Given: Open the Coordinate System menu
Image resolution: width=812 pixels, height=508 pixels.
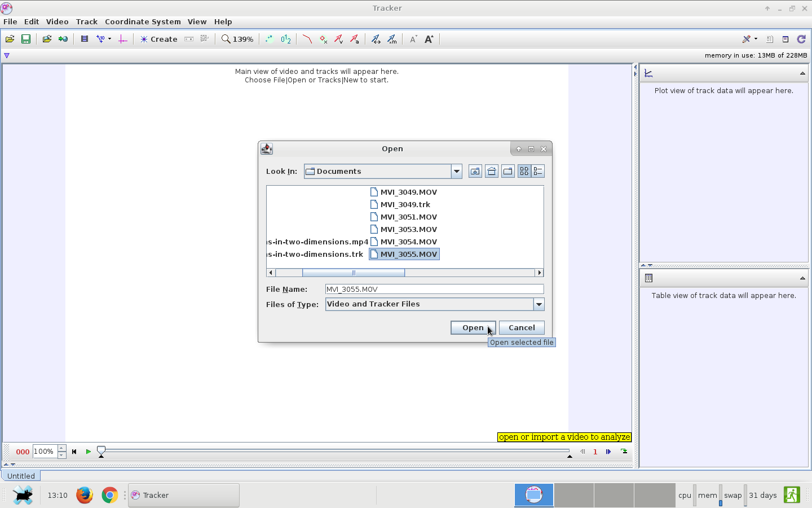Looking at the screenshot, I should pyautogui.click(x=143, y=21).
